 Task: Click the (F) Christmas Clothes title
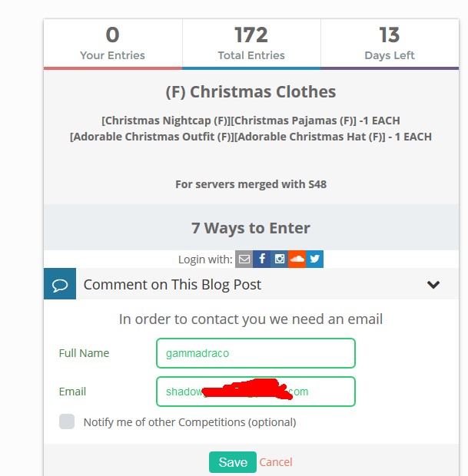pos(251,92)
